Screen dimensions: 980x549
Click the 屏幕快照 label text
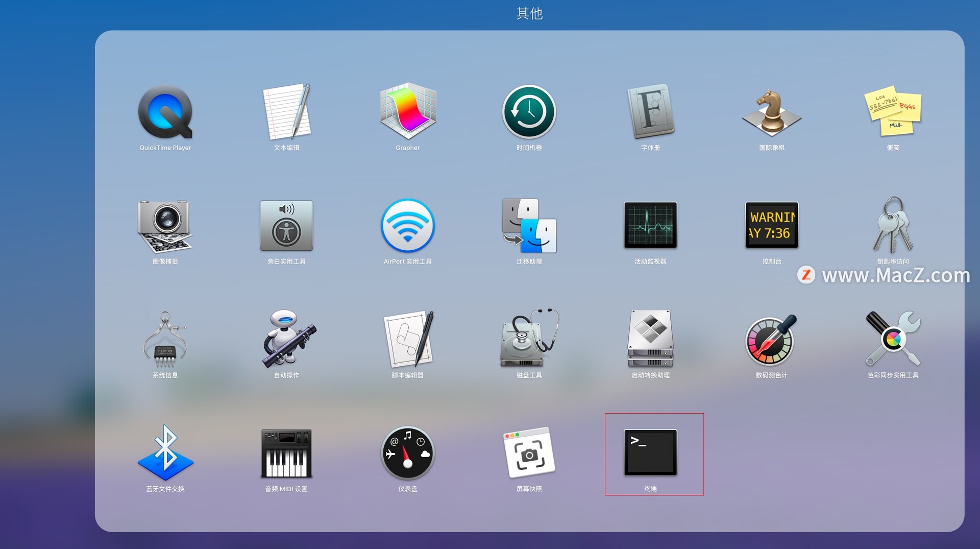coord(529,489)
